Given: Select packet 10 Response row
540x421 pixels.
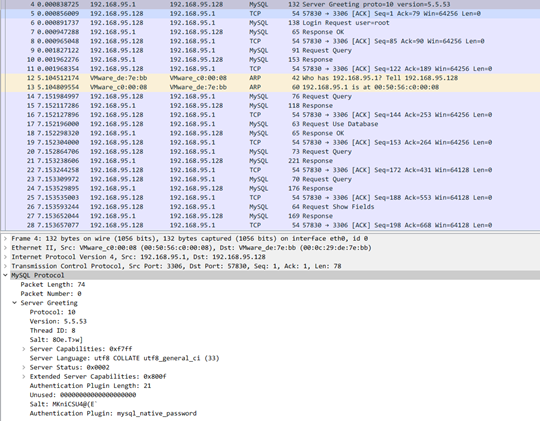Looking at the screenshot, I should (x=270, y=60).
